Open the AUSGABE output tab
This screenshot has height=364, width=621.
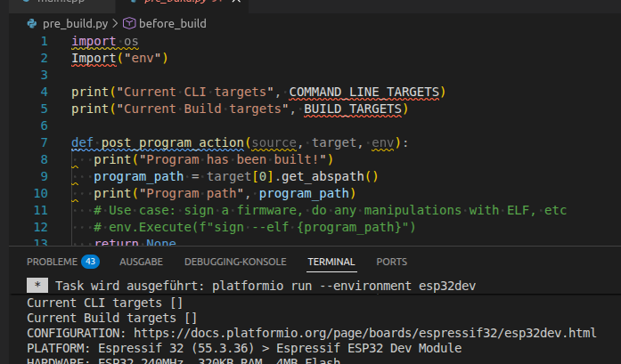tap(141, 262)
